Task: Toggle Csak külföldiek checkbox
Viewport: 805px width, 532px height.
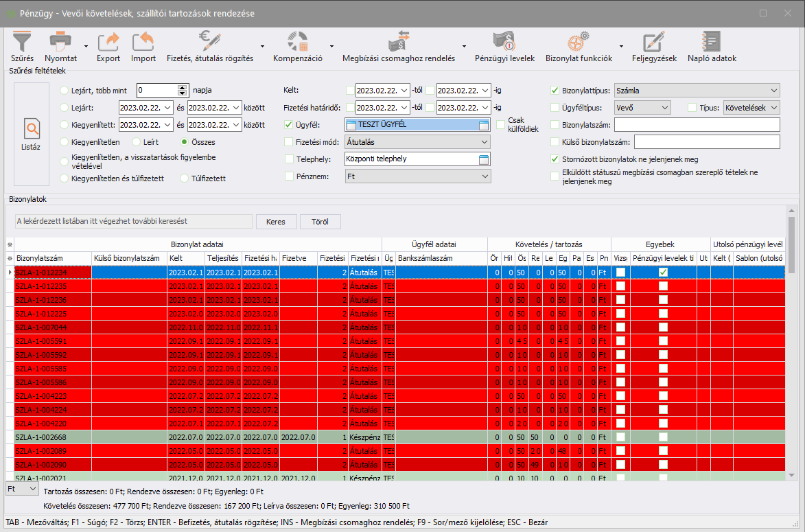Action: [x=501, y=124]
